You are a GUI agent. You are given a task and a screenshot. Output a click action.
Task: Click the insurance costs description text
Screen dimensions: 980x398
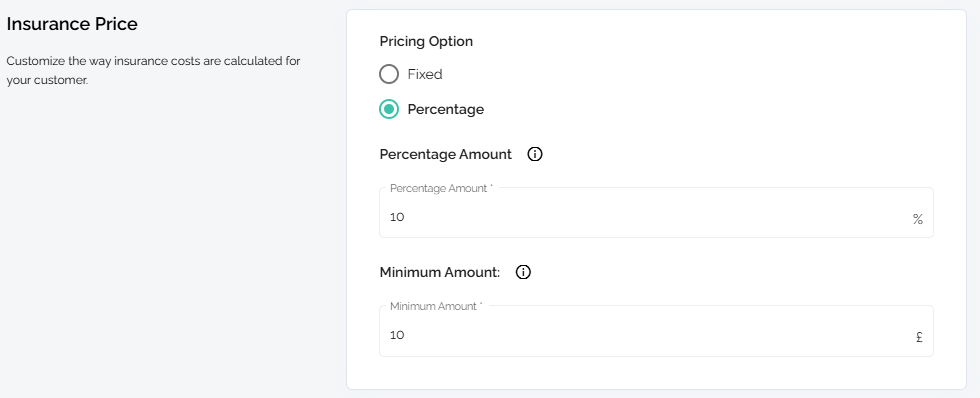(x=153, y=71)
